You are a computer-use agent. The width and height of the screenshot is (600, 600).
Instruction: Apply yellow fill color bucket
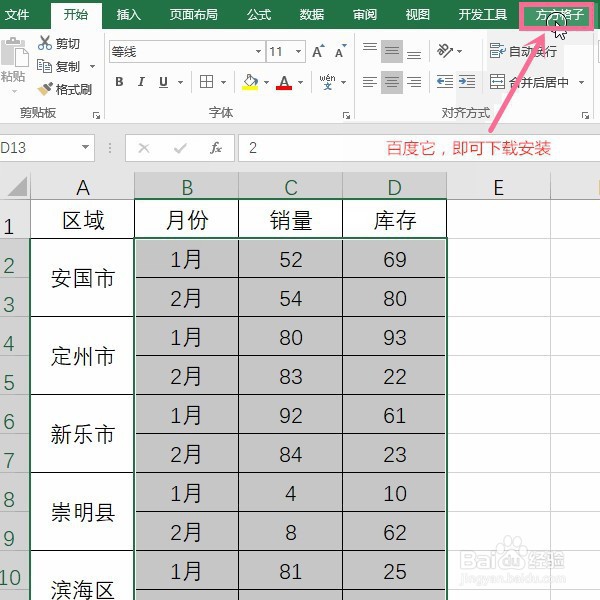click(x=250, y=82)
